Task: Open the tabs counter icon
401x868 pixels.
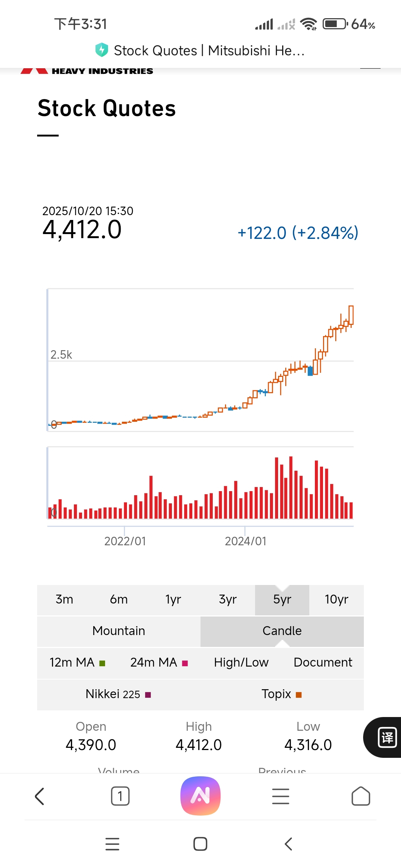Action: coord(120,796)
